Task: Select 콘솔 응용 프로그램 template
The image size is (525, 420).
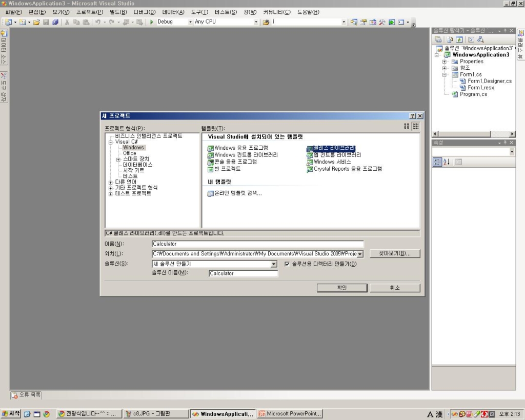Action: click(232, 162)
